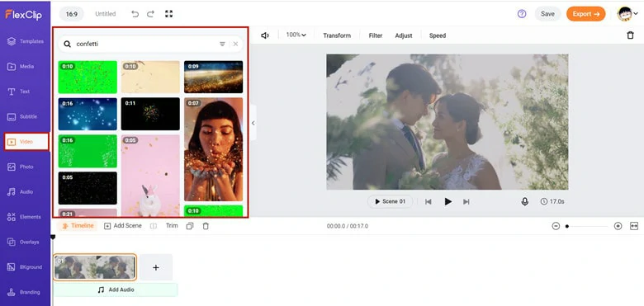
Task: Clear the confetti search text
Action: point(235,44)
